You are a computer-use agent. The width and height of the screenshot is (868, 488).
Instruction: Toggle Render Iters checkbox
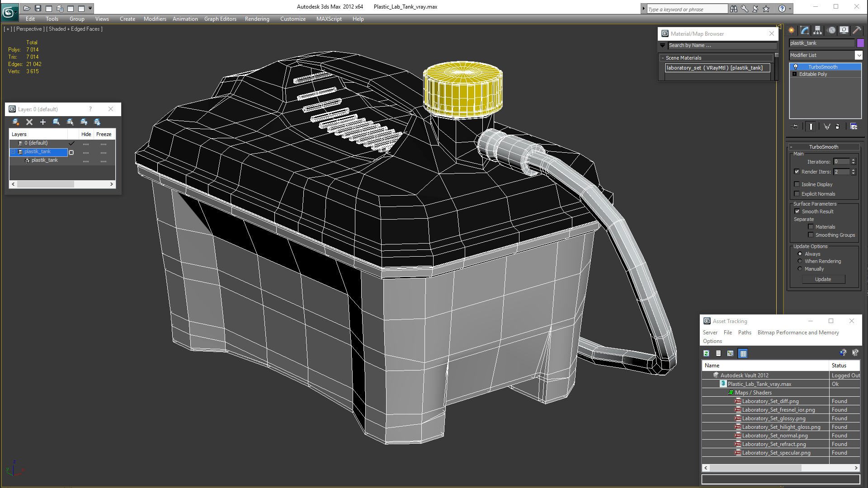point(797,172)
